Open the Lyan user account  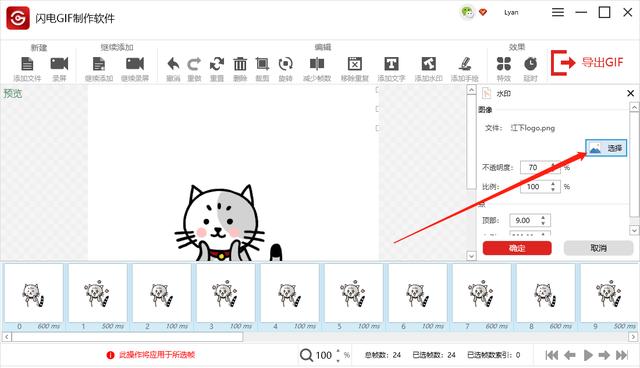tap(511, 13)
